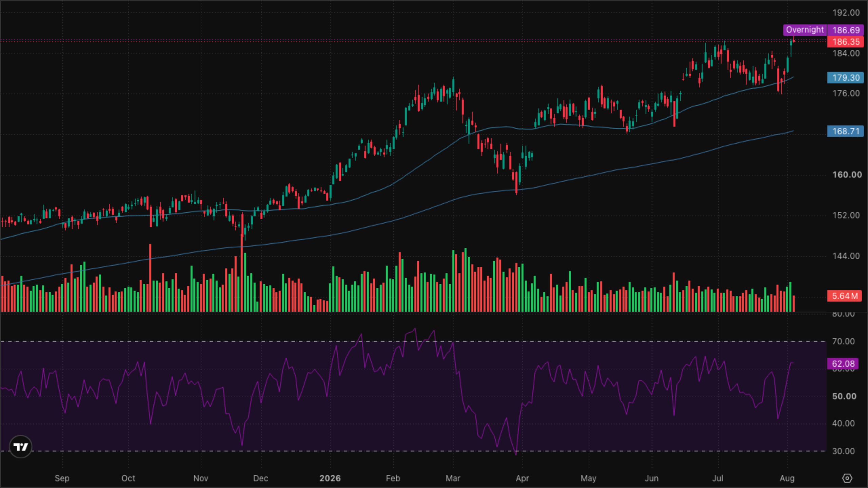Open chart settings gear icon
The width and height of the screenshot is (868, 488).
(847, 478)
